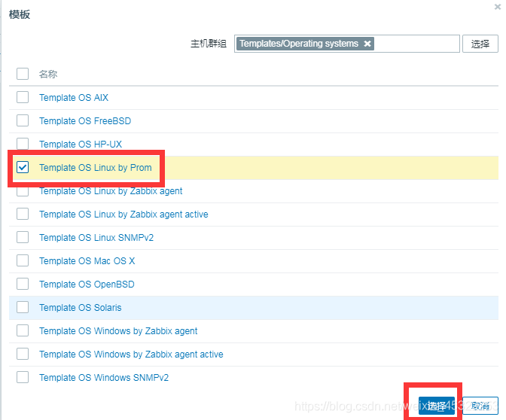Open Template OS Linux by Zabbix agent active
Image resolution: width=506 pixels, height=420 pixels.
pos(123,215)
